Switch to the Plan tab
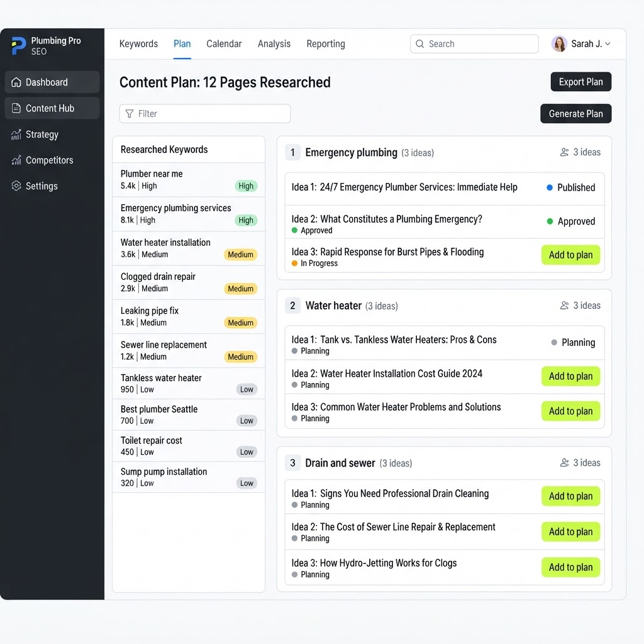The height and width of the screenshot is (644, 644). (x=182, y=44)
